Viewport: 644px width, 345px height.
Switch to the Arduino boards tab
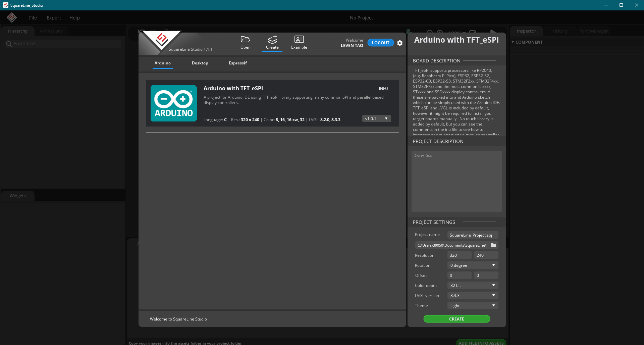163,63
